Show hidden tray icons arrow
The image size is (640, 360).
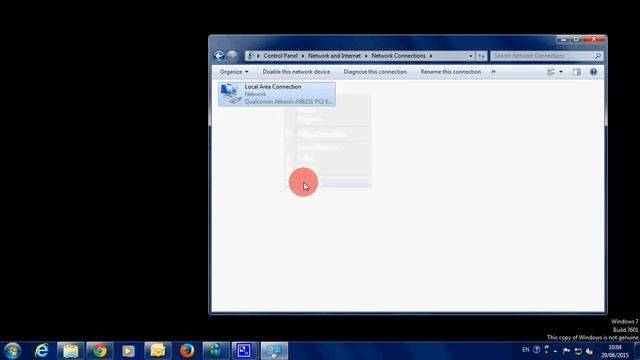click(555, 351)
